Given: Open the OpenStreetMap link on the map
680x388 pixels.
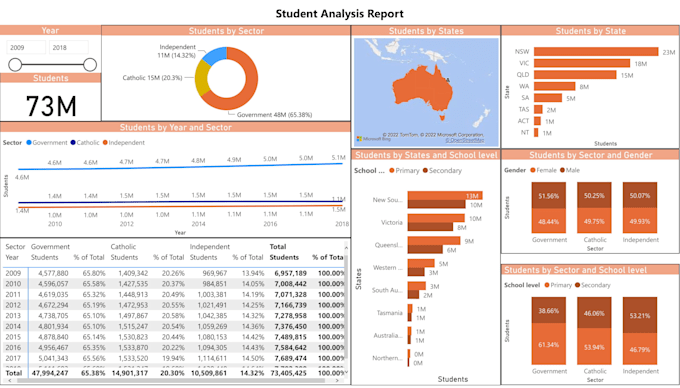Looking at the screenshot, I should 464,140.
